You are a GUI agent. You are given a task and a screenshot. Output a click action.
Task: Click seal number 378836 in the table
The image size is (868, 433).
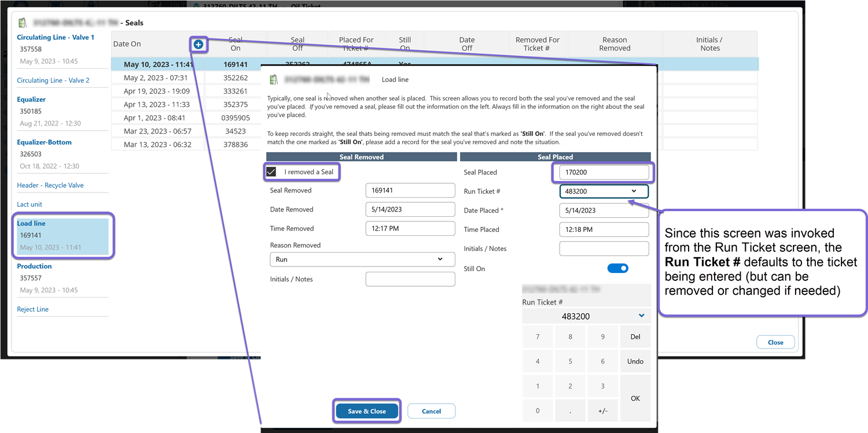[x=236, y=145]
